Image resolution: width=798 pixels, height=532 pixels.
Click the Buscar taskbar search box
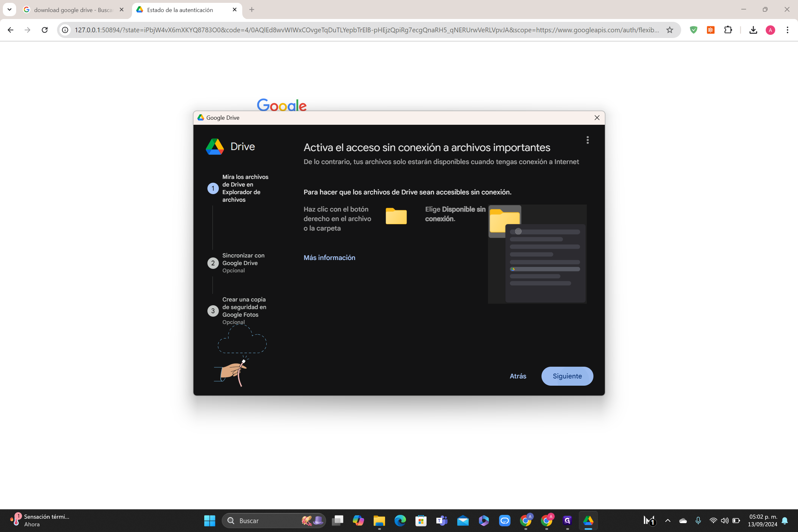pos(274,521)
